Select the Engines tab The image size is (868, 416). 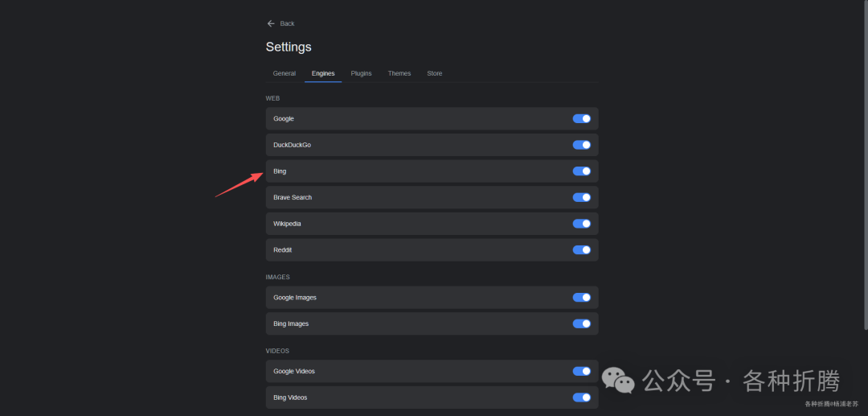coord(323,73)
